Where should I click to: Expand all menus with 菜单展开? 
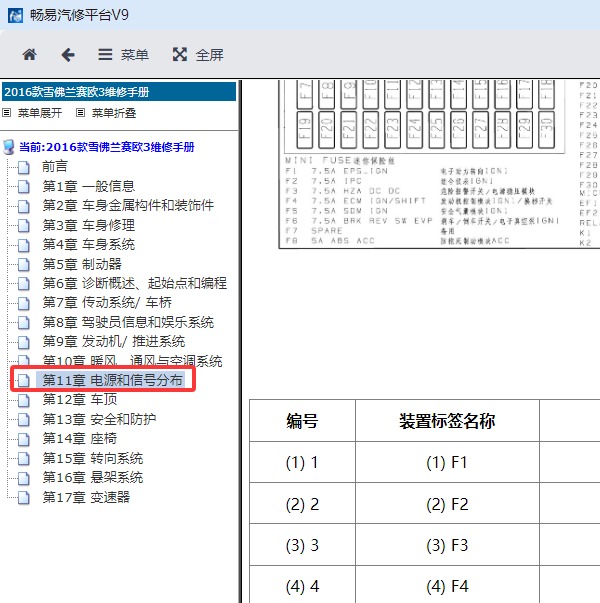pos(32,113)
